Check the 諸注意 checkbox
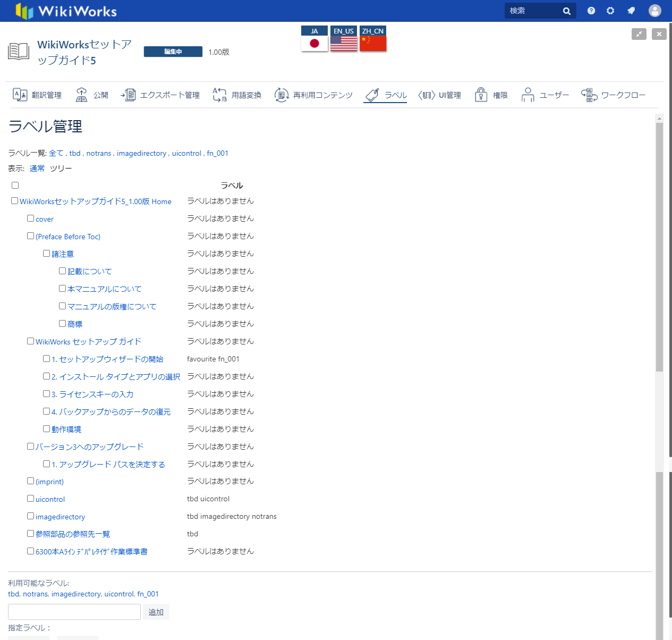 [47, 253]
